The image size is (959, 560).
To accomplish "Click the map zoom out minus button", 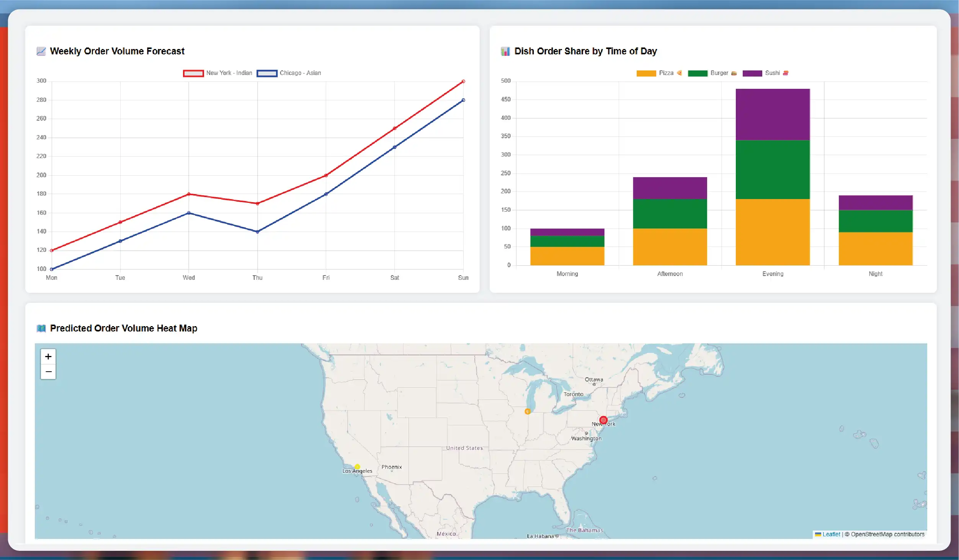I will point(48,372).
